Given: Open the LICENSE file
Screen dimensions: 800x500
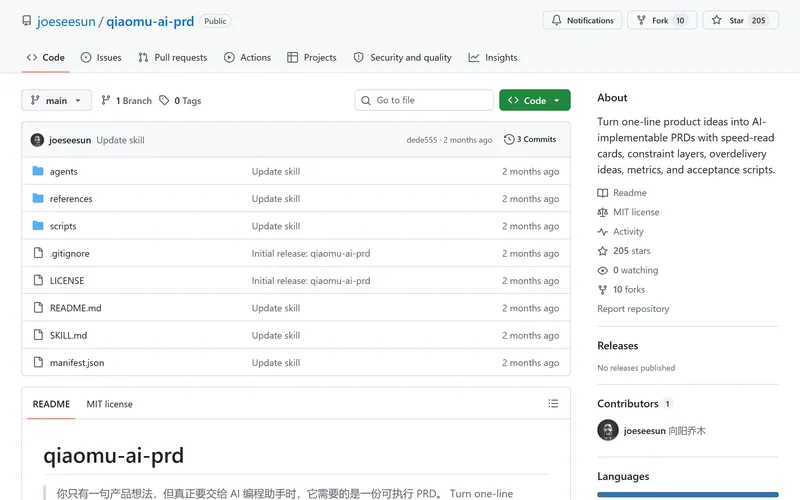Looking at the screenshot, I should [x=67, y=281].
